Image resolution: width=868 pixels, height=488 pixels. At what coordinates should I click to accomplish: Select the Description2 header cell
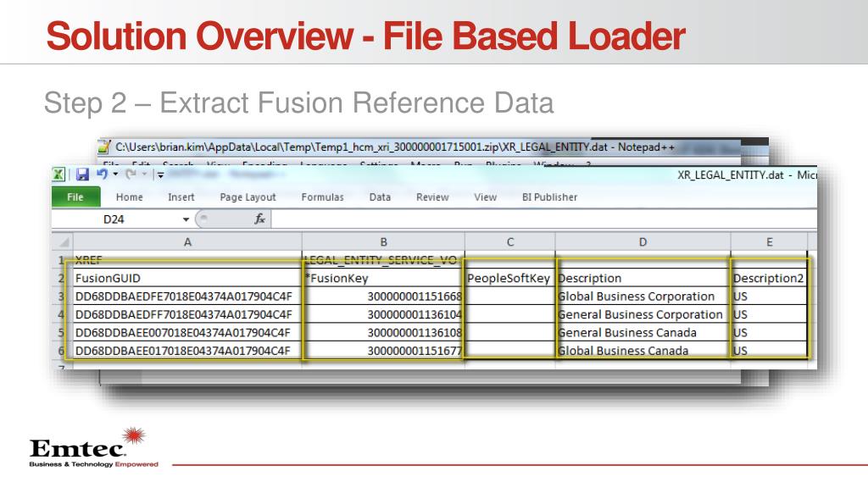tap(770, 278)
